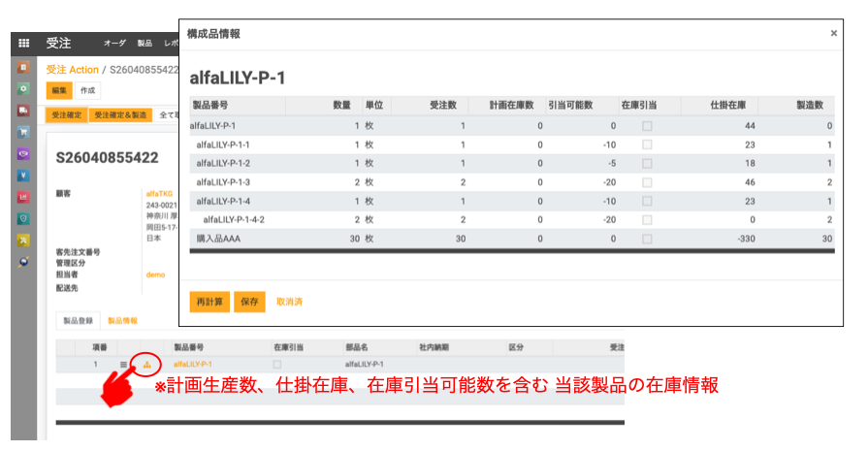Click the 作成 button

click(x=87, y=91)
